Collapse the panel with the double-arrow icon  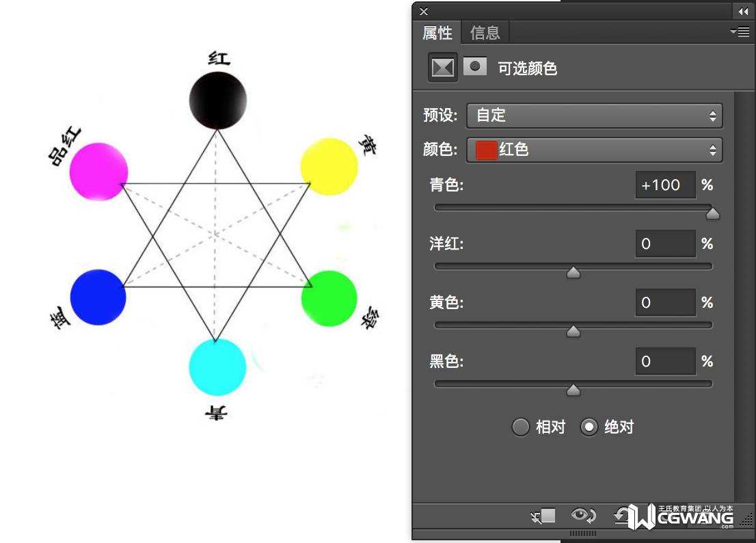[743, 11]
